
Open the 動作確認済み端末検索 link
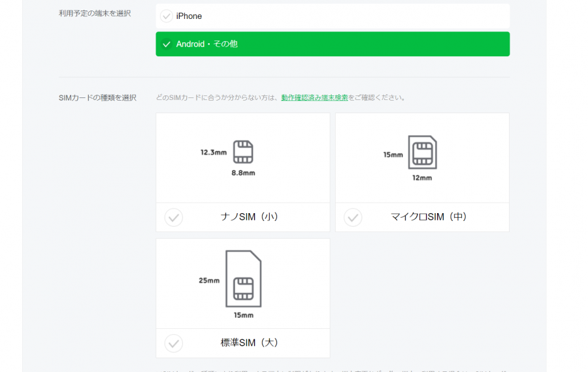pos(314,97)
